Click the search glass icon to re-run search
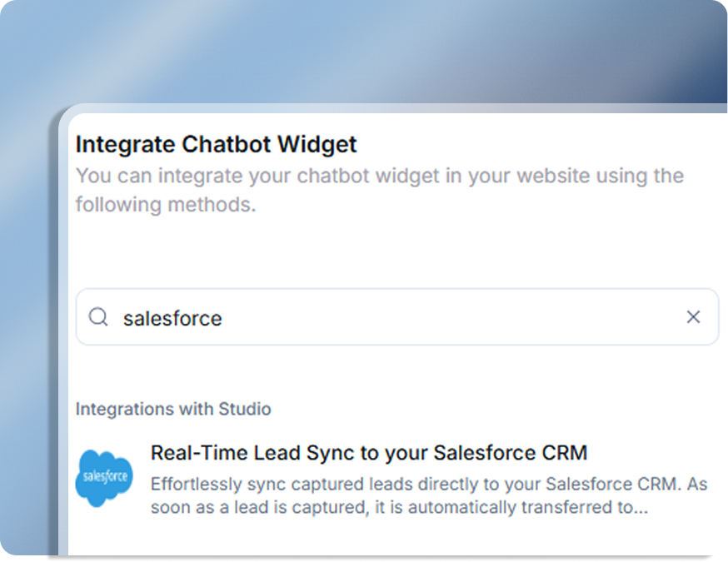Screen dimensions: 728x562 tap(98, 317)
